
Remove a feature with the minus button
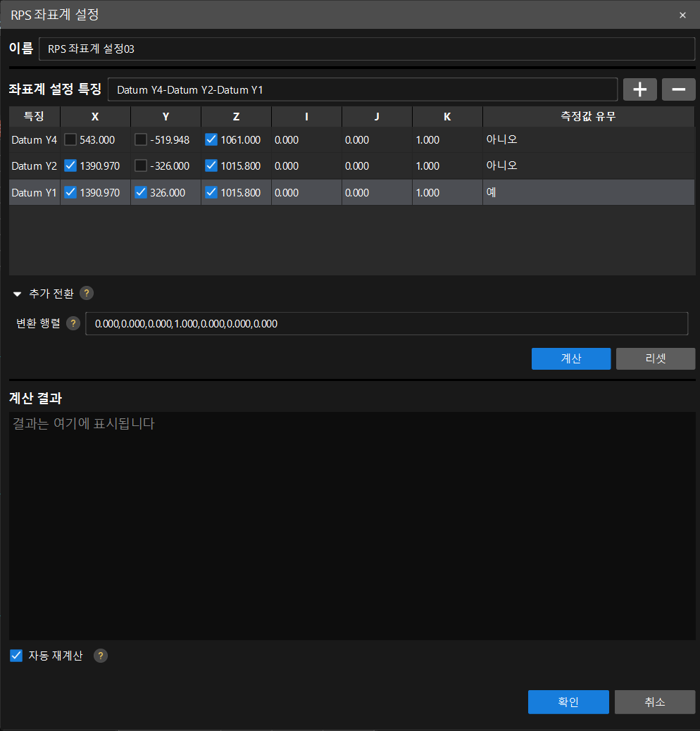[x=679, y=89]
